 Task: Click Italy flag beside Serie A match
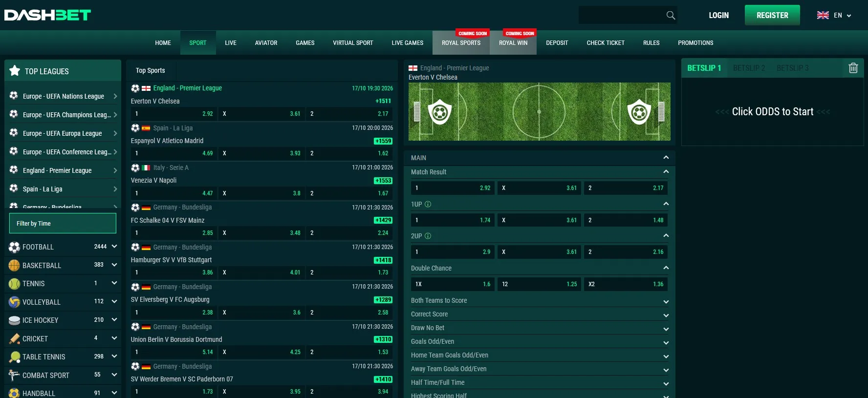tap(146, 168)
